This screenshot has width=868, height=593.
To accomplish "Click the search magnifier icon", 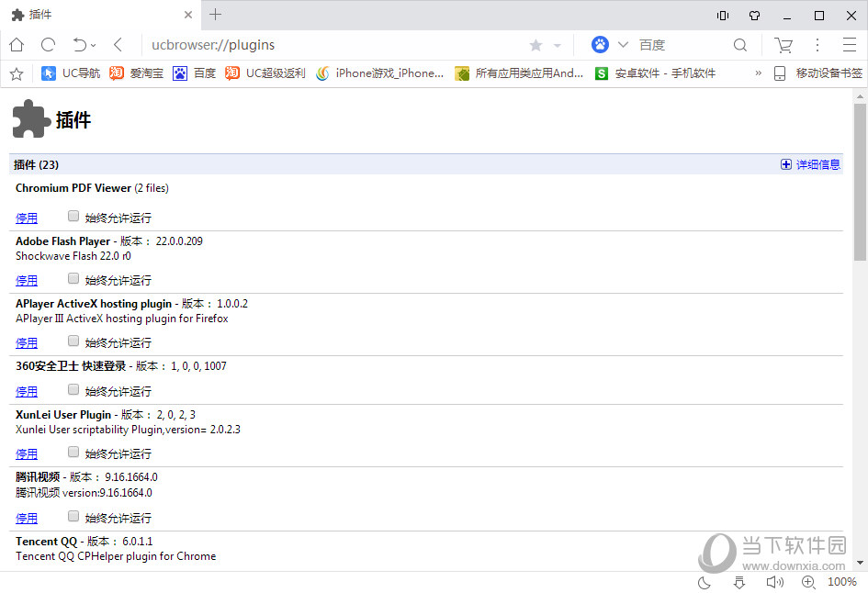I will click(739, 45).
